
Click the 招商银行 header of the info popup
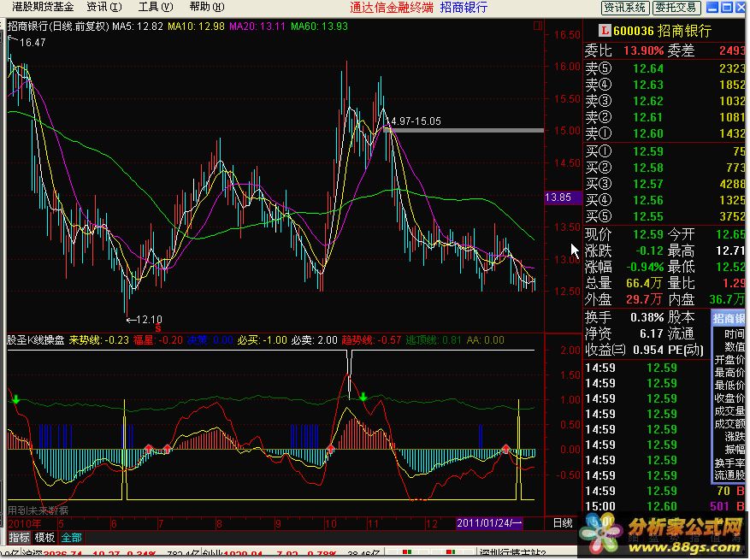[729, 319]
